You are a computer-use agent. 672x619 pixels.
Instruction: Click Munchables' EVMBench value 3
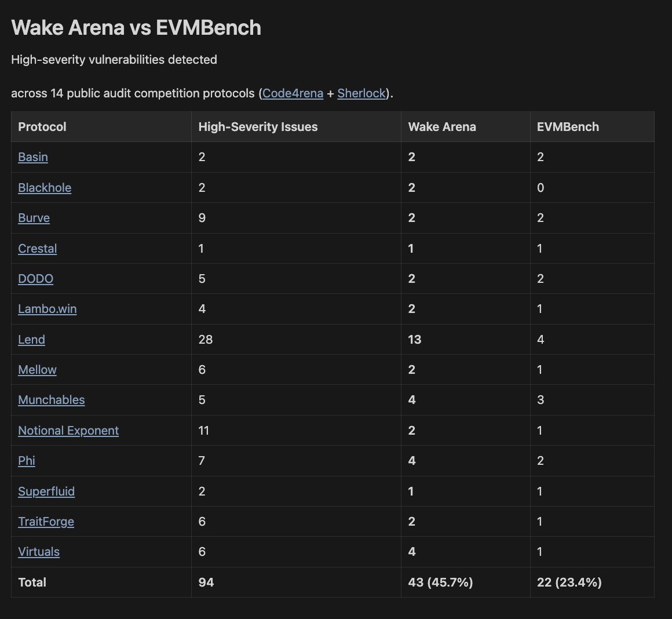pos(540,400)
